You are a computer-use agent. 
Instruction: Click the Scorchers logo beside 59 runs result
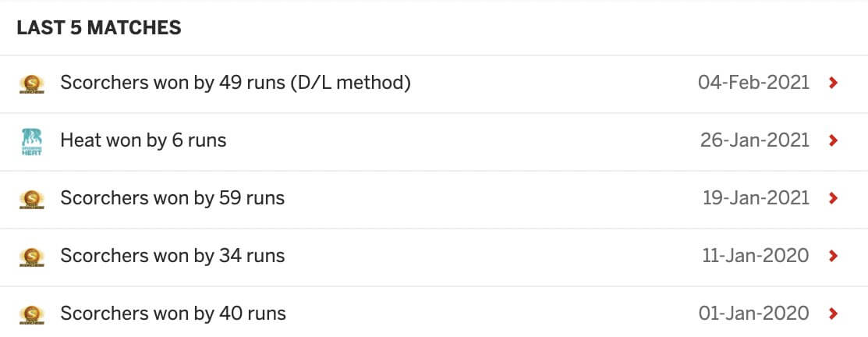click(31, 199)
